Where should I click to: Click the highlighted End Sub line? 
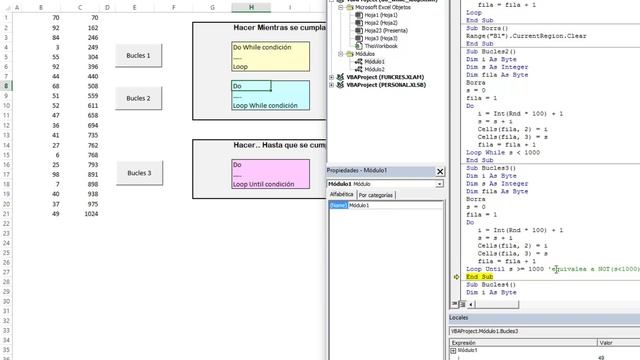[x=480, y=277]
